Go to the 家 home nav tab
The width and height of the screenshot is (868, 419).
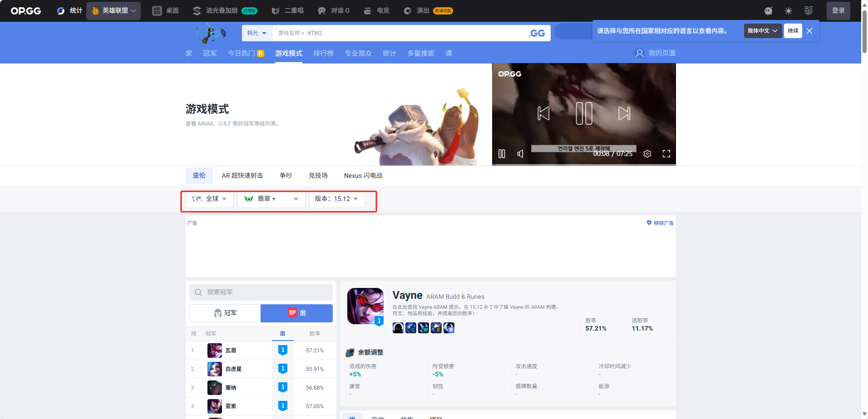(189, 53)
